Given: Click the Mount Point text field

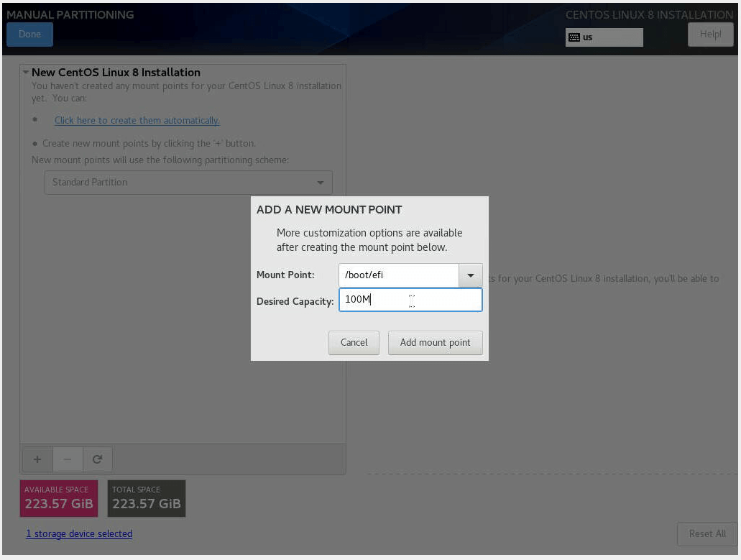Looking at the screenshot, I should point(398,275).
